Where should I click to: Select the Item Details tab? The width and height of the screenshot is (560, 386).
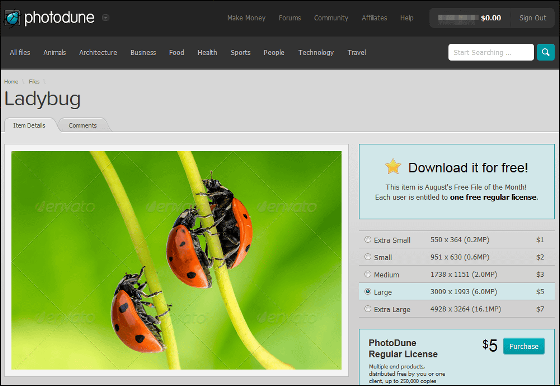pyautogui.click(x=29, y=125)
